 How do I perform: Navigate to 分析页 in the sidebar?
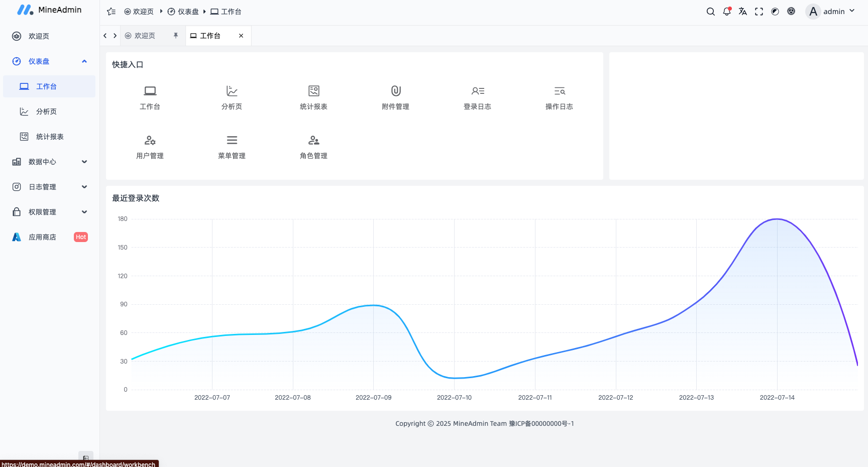click(49, 111)
